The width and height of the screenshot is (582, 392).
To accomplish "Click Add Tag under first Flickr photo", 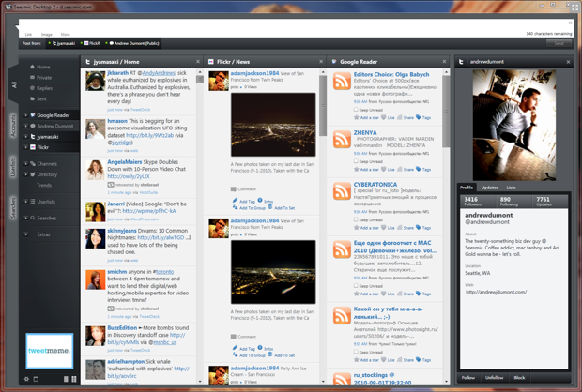I will (x=244, y=201).
